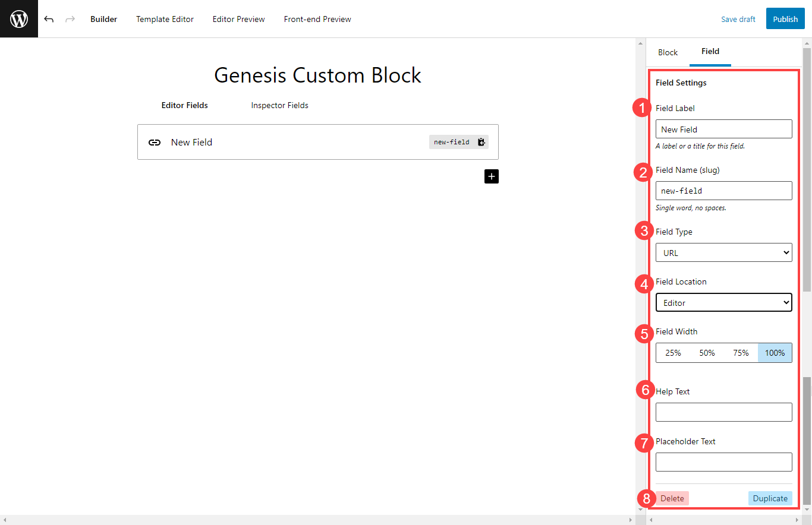This screenshot has height=525, width=812.
Task: Add a new field with the plus button
Action: pyautogui.click(x=491, y=176)
